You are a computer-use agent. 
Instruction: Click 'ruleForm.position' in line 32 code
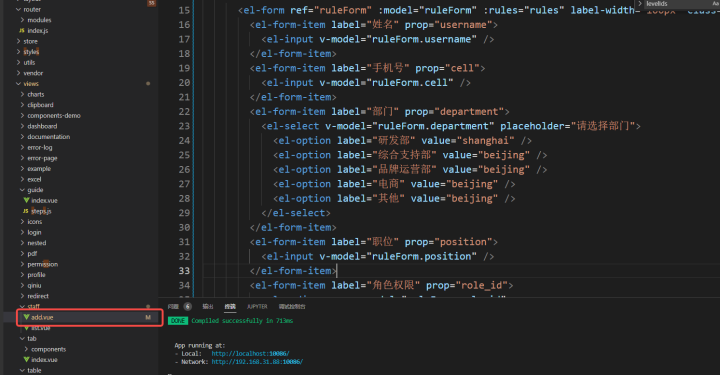422,257
